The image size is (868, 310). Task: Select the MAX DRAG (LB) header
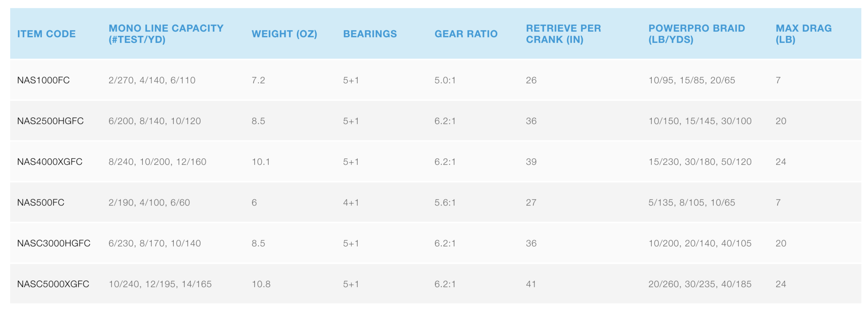tap(804, 34)
